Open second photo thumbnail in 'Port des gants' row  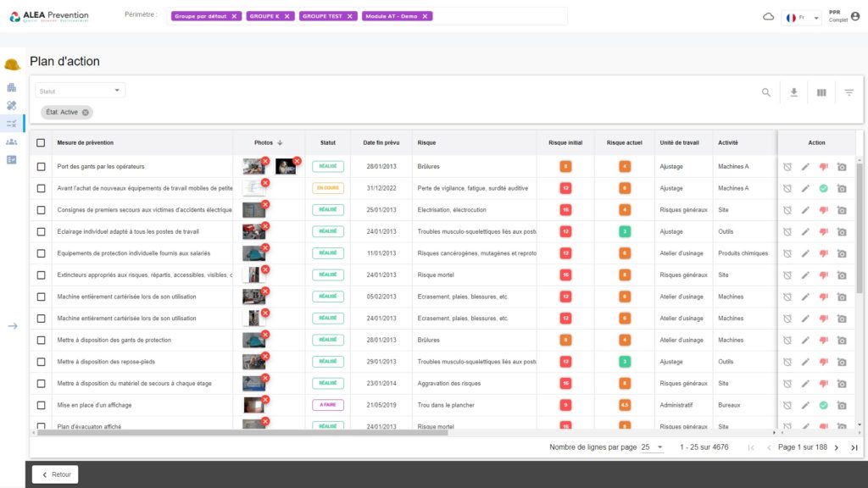tap(286, 167)
